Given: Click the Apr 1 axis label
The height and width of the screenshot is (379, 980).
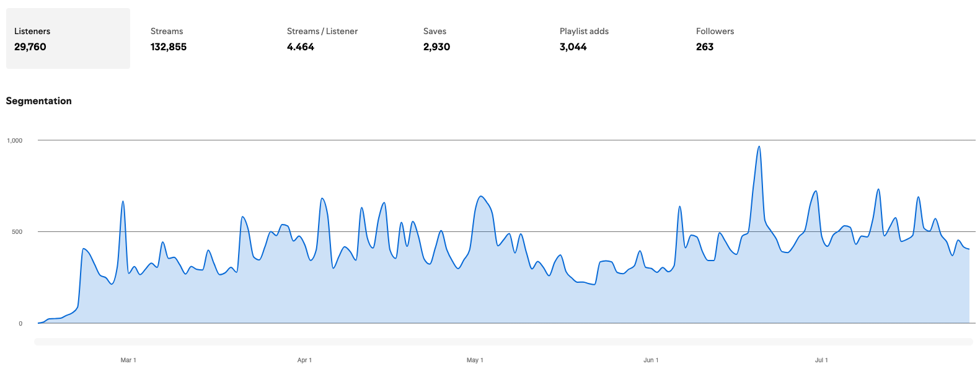Looking at the screenshot, I should (304, 360).
